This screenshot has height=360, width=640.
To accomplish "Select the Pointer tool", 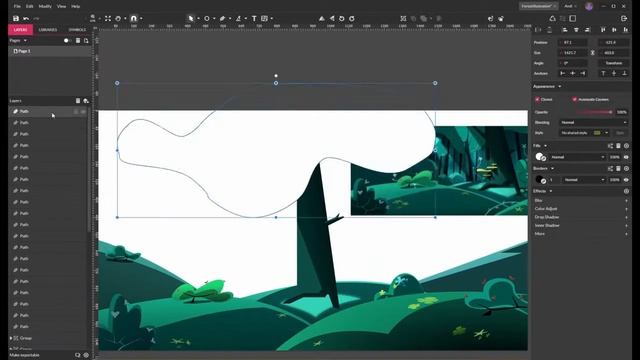I will pos(191,18).
